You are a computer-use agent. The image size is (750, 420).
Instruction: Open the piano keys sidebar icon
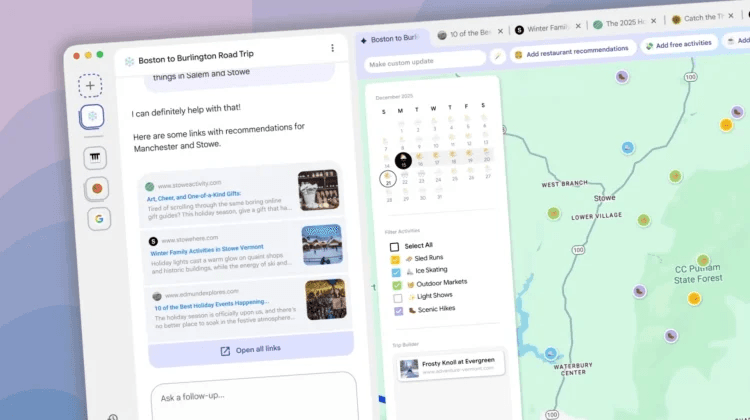(x=95, y=157)
